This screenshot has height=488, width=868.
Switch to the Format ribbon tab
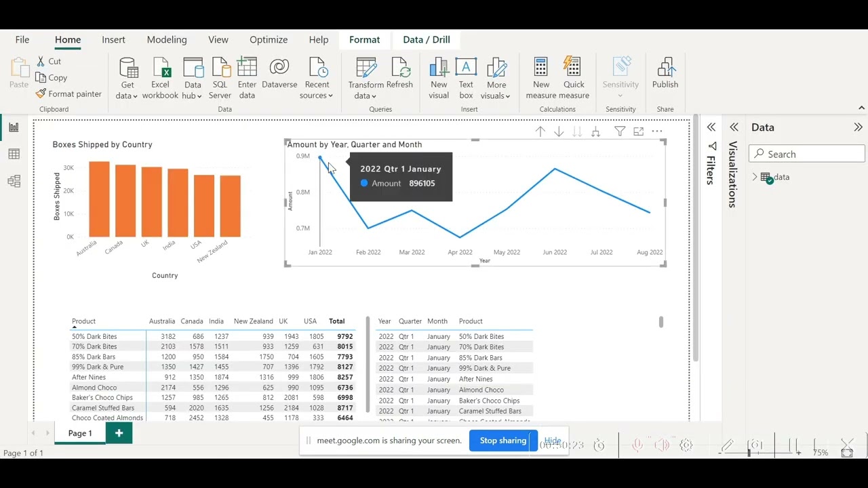point(364,39)
